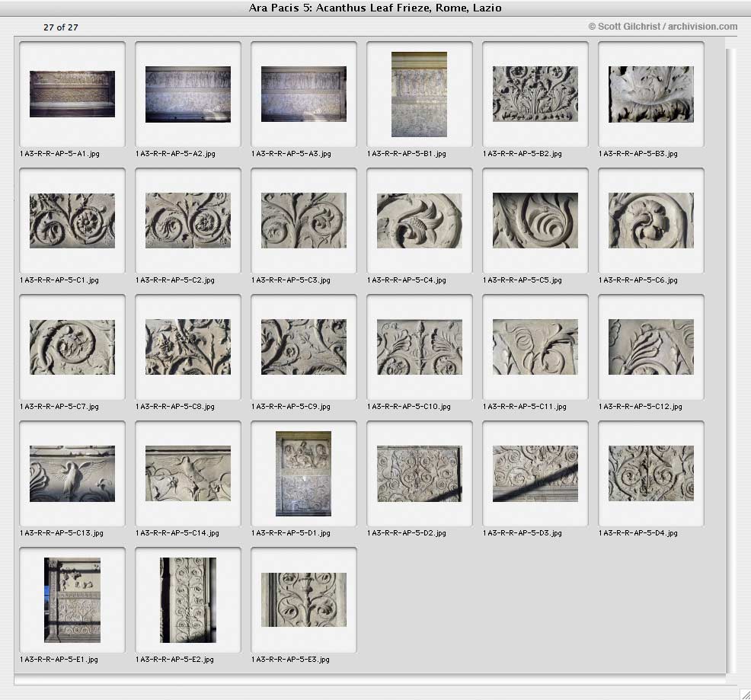751x700 pixels.
Task: Select the caption text 1A3-R-R-AP-5-D2.jpg
Action: (x=407, y=533)
